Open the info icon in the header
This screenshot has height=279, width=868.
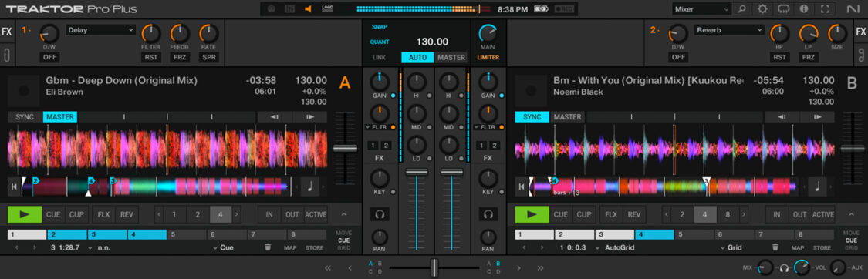coord(804,8)
